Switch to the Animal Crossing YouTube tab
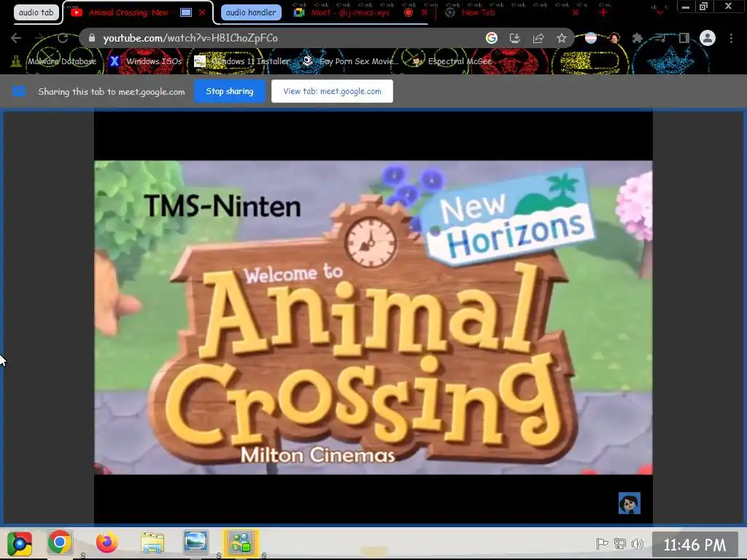 click(128, 12)
